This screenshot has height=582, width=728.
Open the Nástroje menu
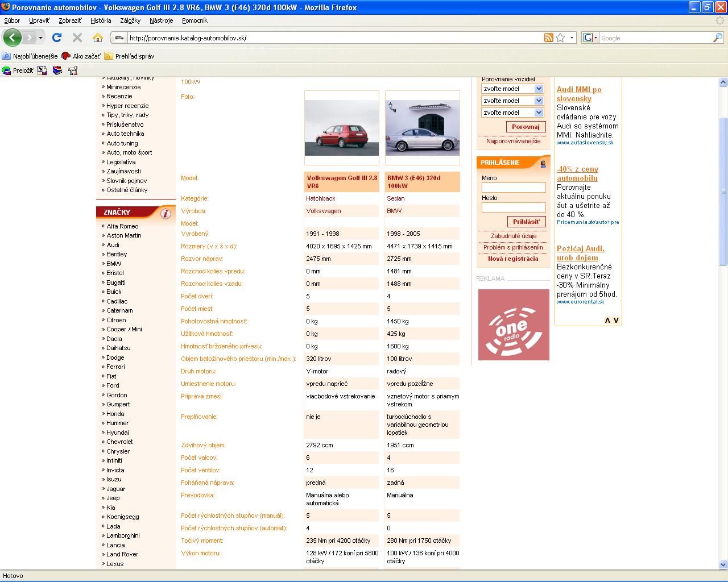[162, 20]
